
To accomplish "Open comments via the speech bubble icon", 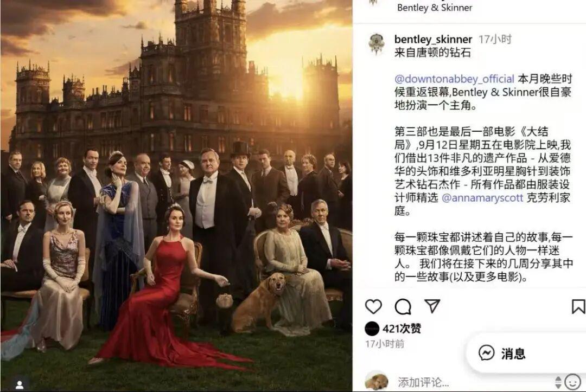I will 403,307.
